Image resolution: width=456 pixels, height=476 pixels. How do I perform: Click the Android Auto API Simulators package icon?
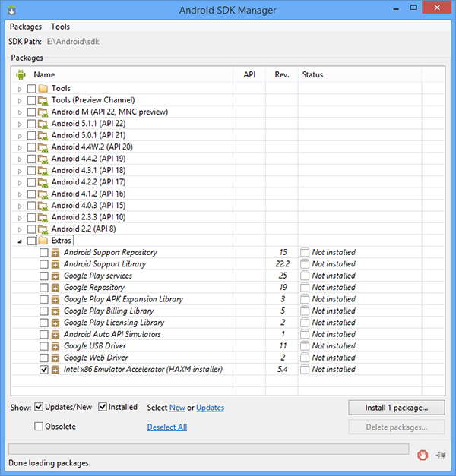[x=55, y=335]
